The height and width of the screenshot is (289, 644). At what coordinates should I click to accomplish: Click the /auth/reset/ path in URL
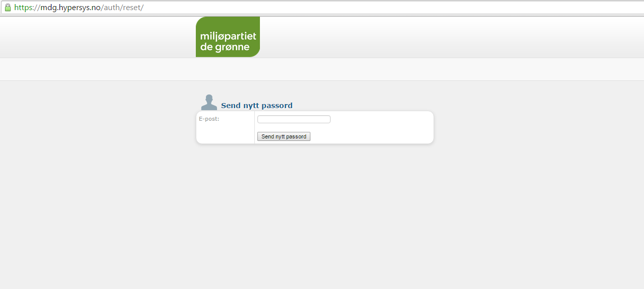[x=123, y=8]
